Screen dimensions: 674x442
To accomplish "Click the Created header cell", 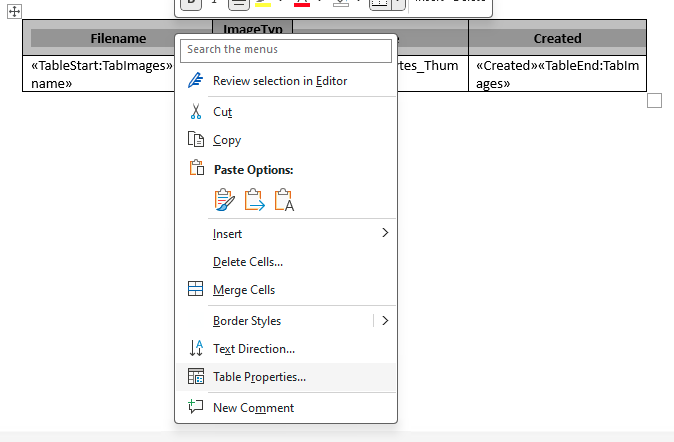I will 557,38.
